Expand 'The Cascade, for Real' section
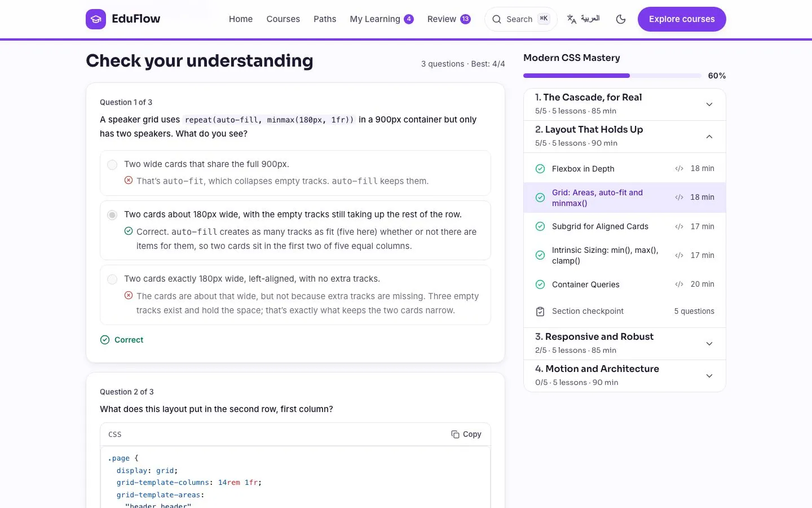 tap(625, 104)
